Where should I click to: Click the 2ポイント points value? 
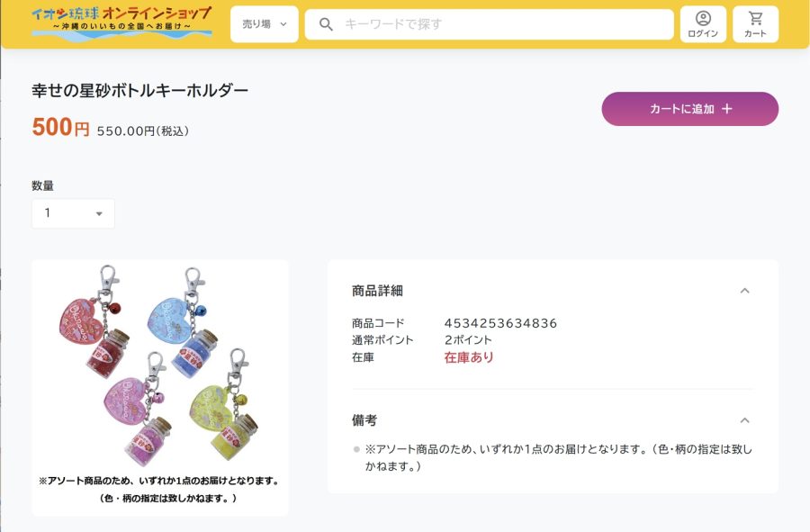click(468, 340)
